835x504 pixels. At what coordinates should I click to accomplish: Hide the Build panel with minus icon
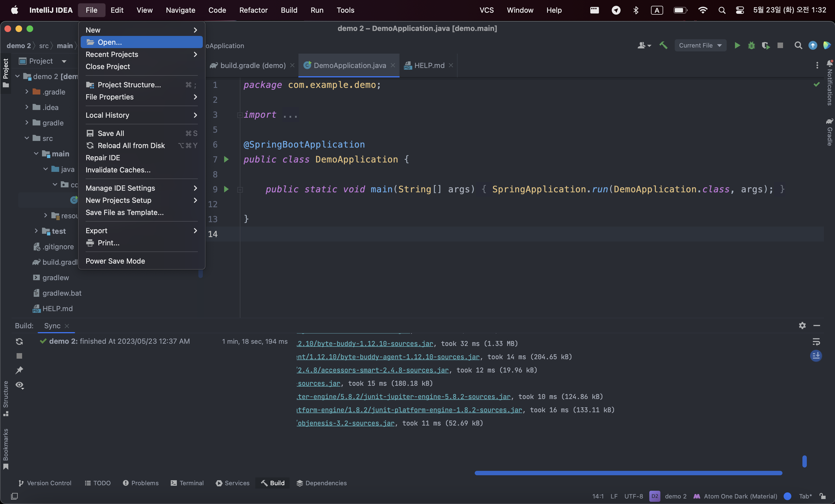(816, 326)
